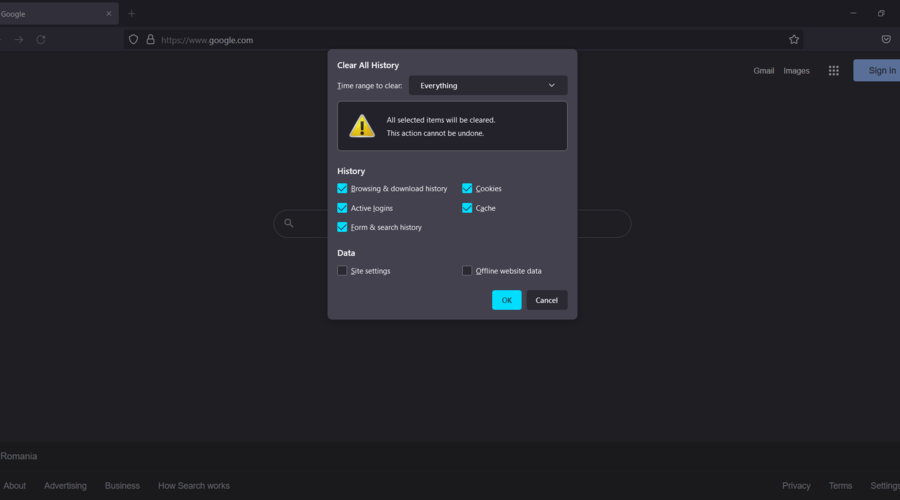Expand the Time range to clear dropdown
This screenshot has width=900, height=500.
click(x=488, y=86)
